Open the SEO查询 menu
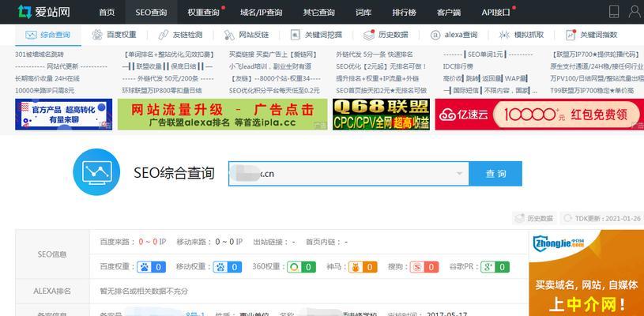 pos(151,13)
